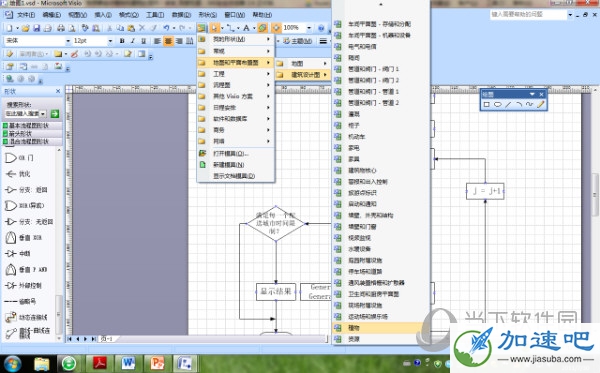Select the Text tool (A)
This screenshot has width=600, height=373.
(x=246, y=28)
